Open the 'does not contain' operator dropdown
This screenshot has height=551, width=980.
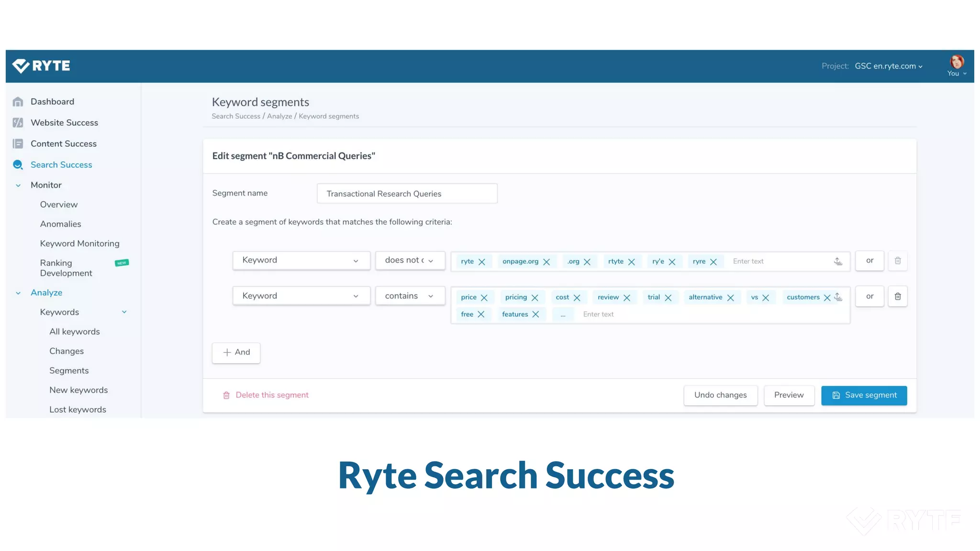(x=410, y=260)
